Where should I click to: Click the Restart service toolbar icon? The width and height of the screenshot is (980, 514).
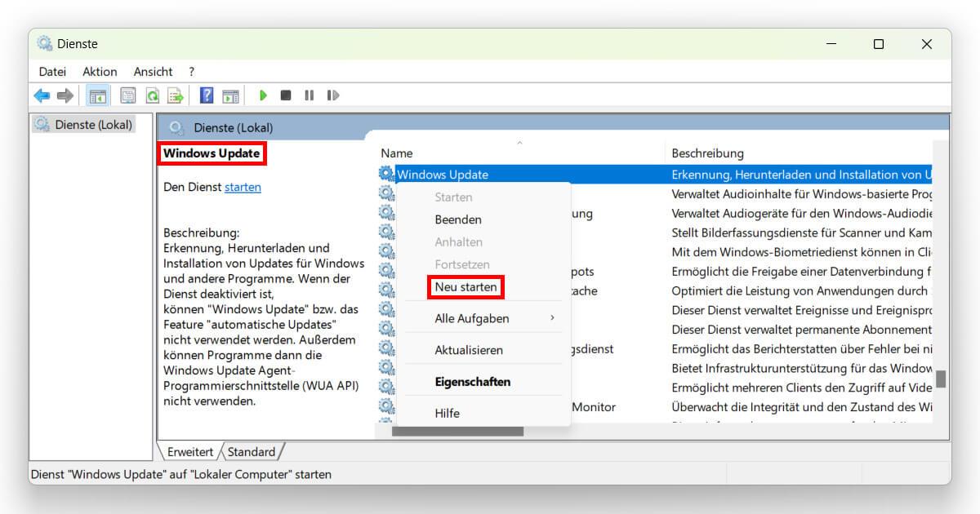(332, 95)
